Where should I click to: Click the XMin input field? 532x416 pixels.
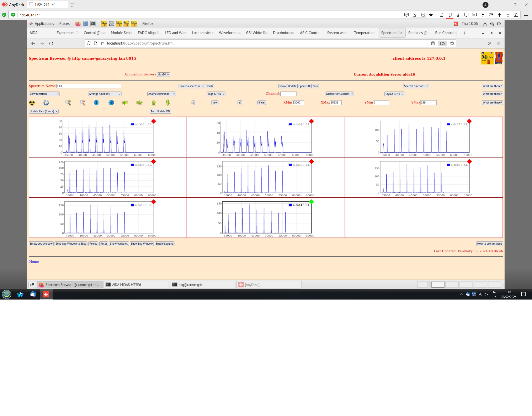[x=298, y=103]
